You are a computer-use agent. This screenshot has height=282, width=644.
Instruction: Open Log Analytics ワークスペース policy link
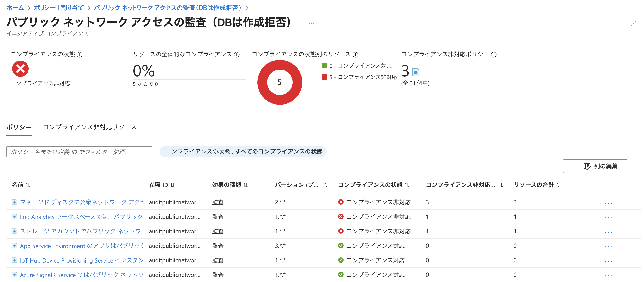81,217
